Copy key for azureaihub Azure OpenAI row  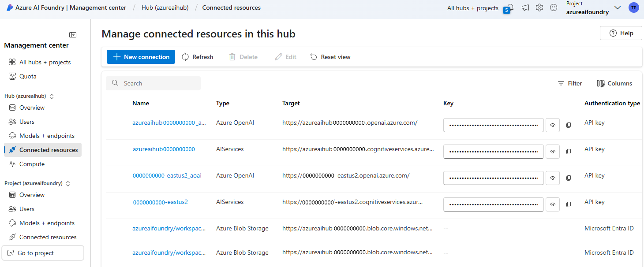(x=569, y=126)
